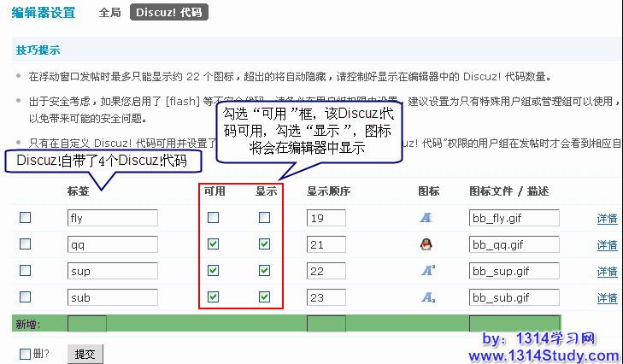Image resolution: width=623 pixels, height=364 pixels.
Task: Switch to the 全局 tab
Action: tap(109, 13)
